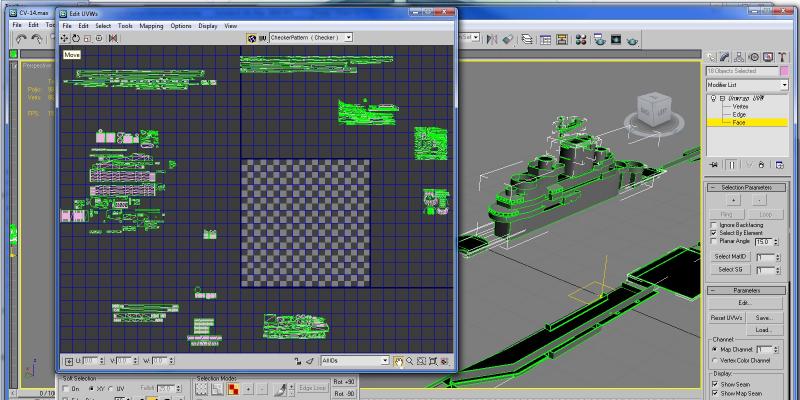Toggle Show Map checker icon
The image size is (800, 400).
coord(252,38)
